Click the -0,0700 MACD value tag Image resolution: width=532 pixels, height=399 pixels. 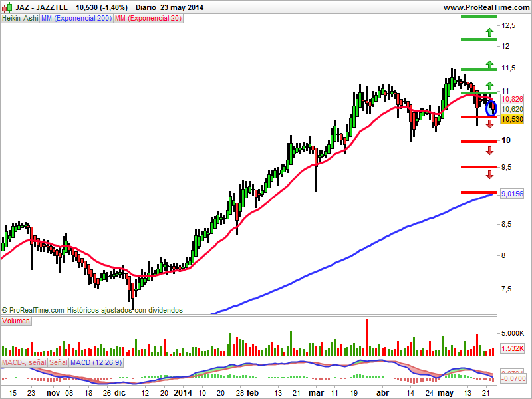pos(513,378)
